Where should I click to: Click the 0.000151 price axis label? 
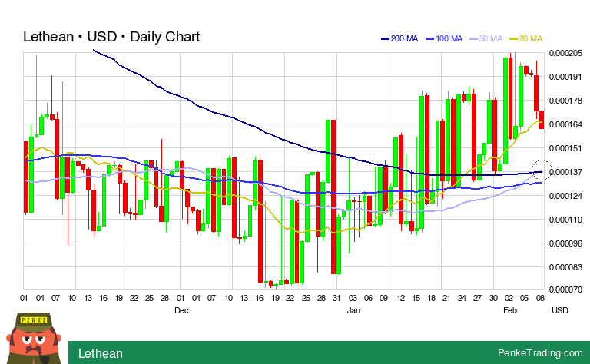tap(565, 148)
